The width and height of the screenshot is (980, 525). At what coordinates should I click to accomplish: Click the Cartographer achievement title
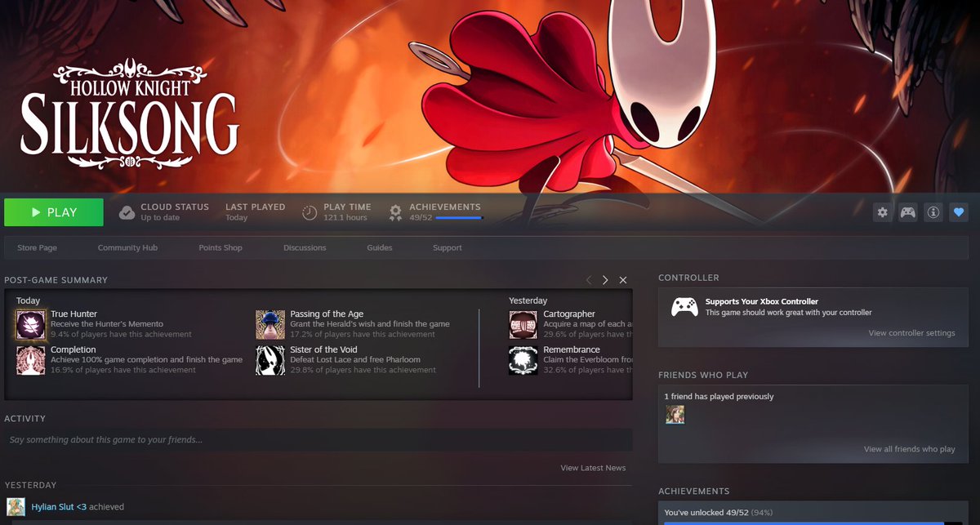(569, 314)
